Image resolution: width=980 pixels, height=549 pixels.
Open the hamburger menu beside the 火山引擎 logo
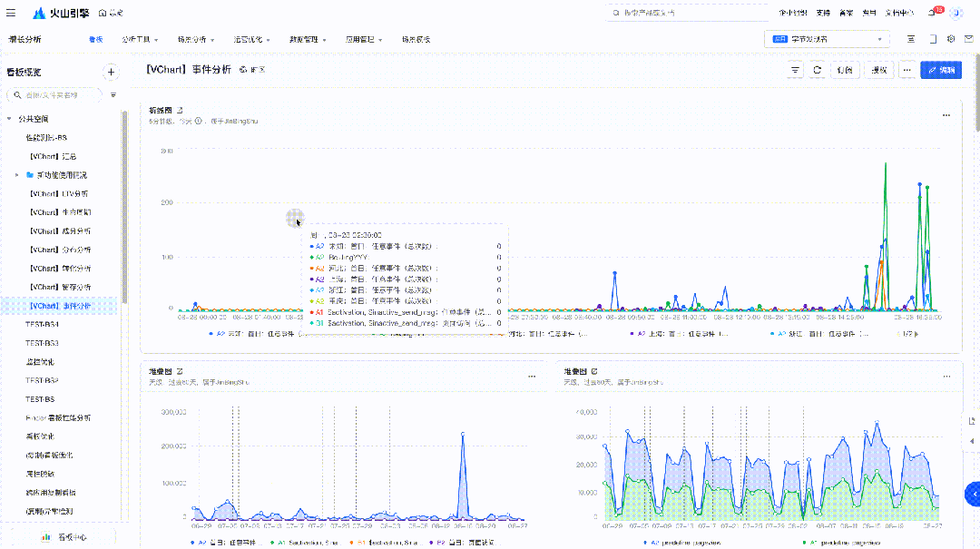11,13
